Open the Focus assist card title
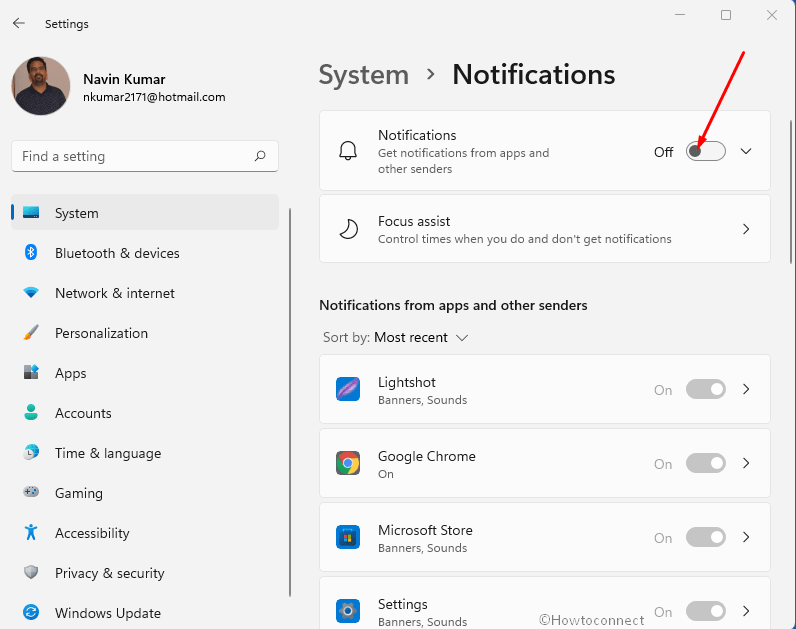 point(414,221)
